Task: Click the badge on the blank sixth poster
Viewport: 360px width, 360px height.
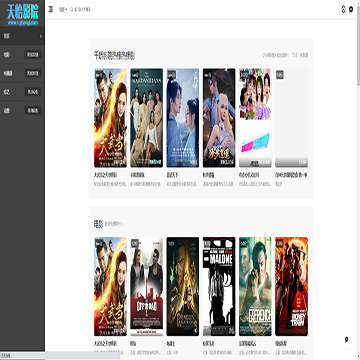Action: pyautogui.click(x=280, y=75)
